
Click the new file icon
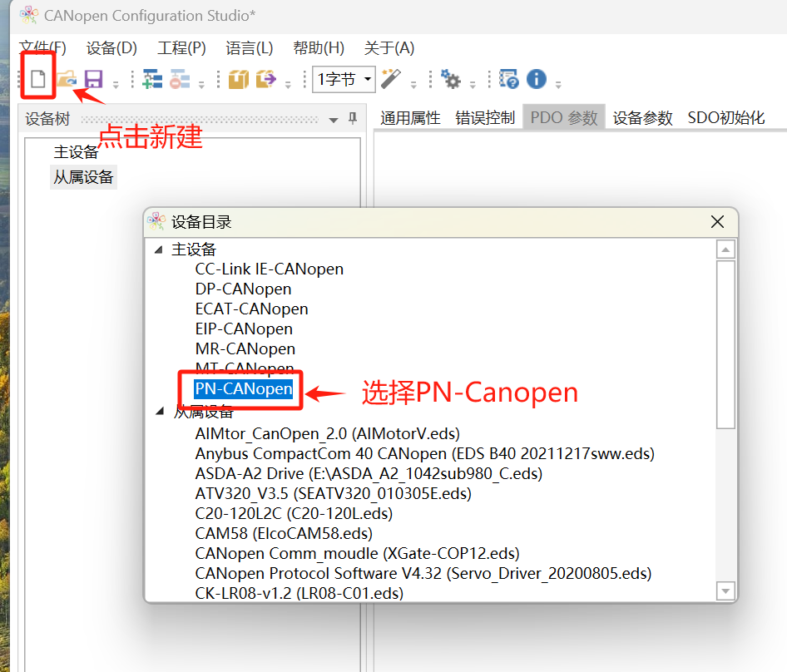coord(38,79)
